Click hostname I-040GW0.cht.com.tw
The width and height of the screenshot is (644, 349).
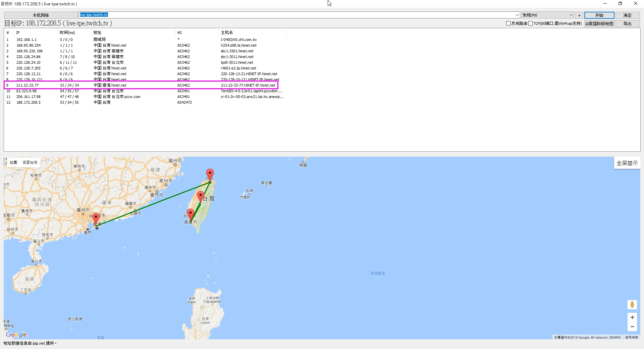pos(239,40)
